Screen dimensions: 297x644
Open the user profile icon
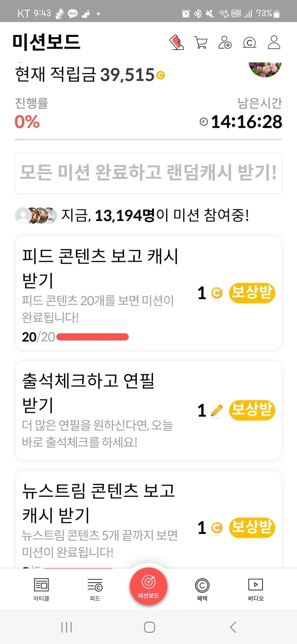pyautogui.click(x=274, y=42)
